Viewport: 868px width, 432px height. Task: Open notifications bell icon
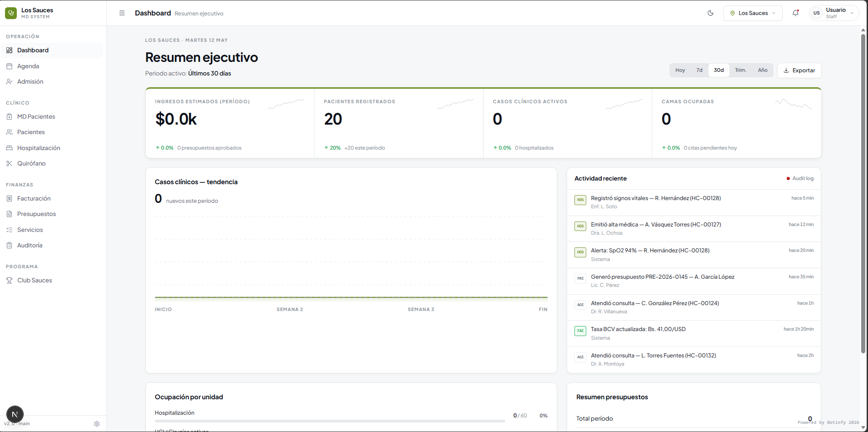click(795, 13)
